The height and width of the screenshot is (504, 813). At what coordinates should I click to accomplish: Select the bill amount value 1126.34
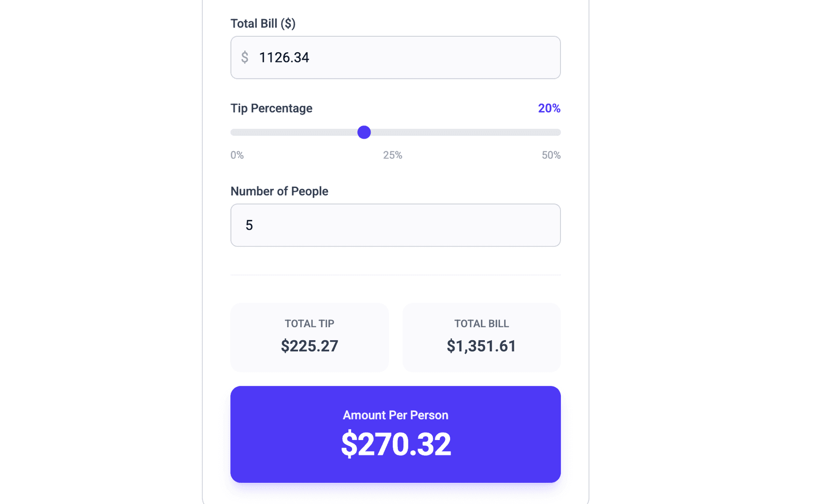coord(284,57)
